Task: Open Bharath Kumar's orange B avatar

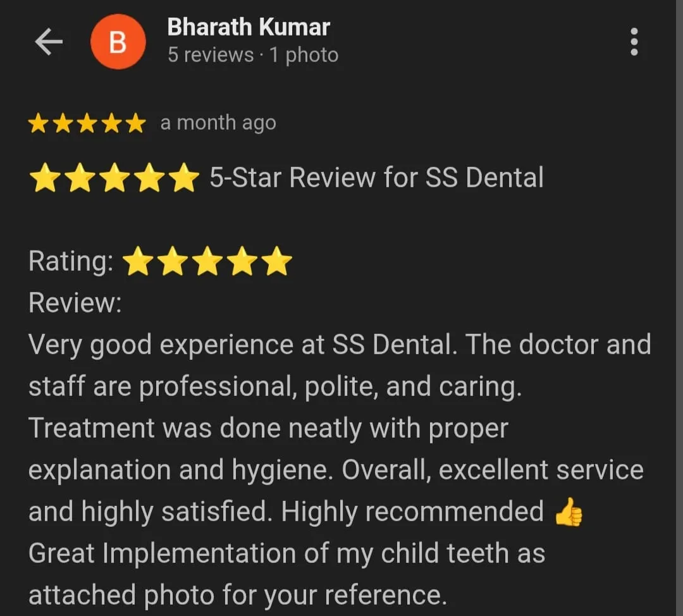Action: 118,42
